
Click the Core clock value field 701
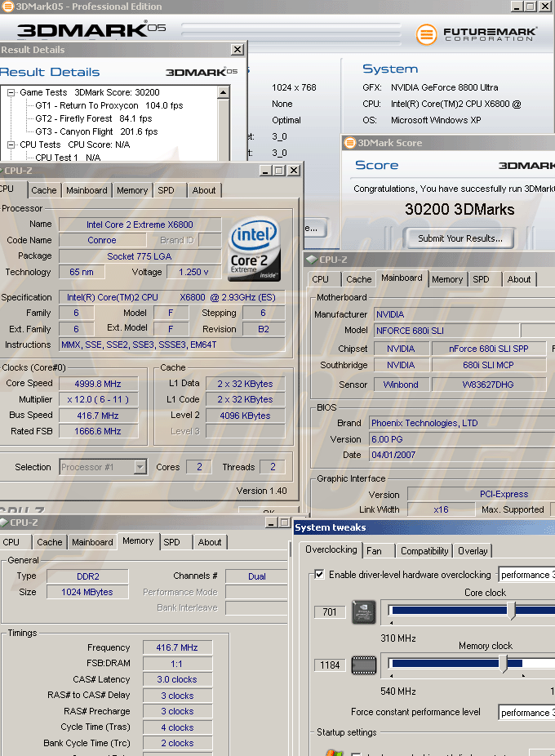pyautogui.click(x=330, y=611)
